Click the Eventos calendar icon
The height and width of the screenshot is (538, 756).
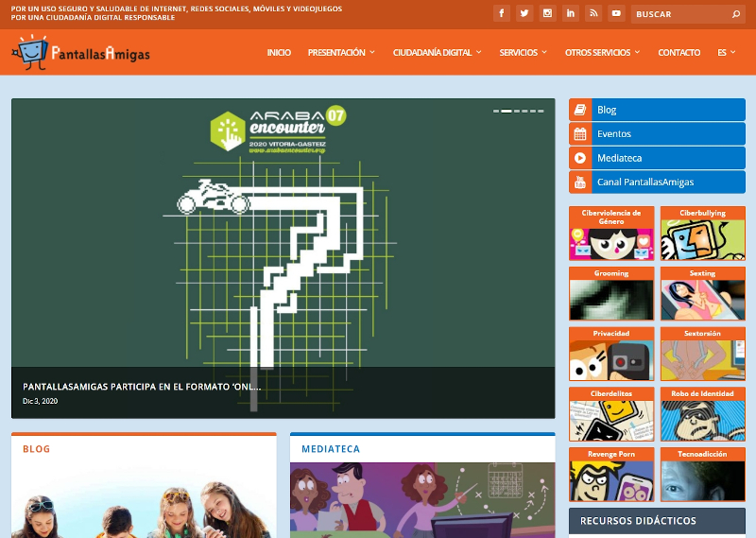580,134
